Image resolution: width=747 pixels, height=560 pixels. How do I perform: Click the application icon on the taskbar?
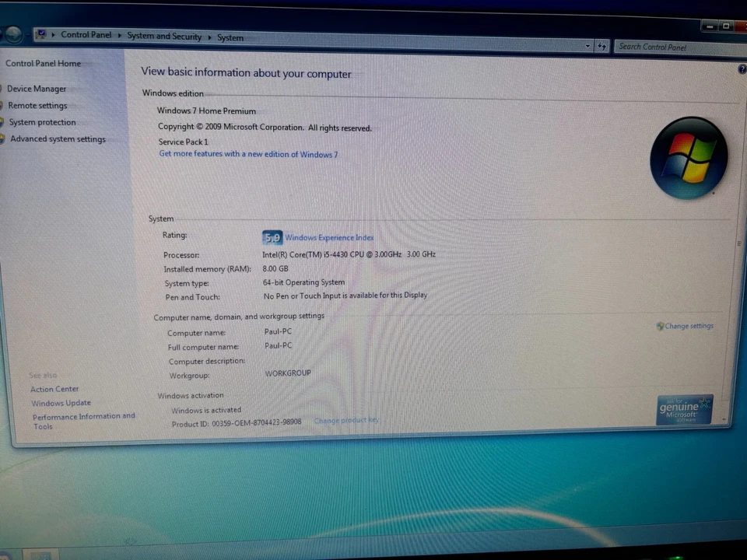pos(40,555)
